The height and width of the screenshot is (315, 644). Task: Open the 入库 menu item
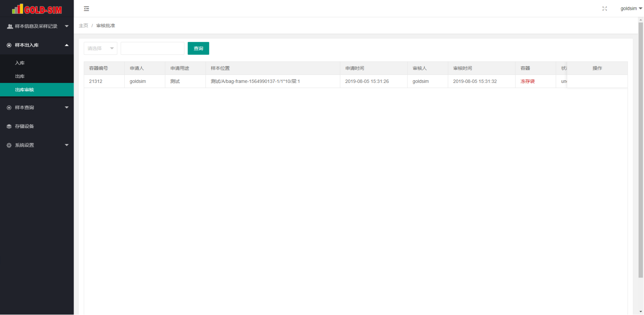pos(20,63)
